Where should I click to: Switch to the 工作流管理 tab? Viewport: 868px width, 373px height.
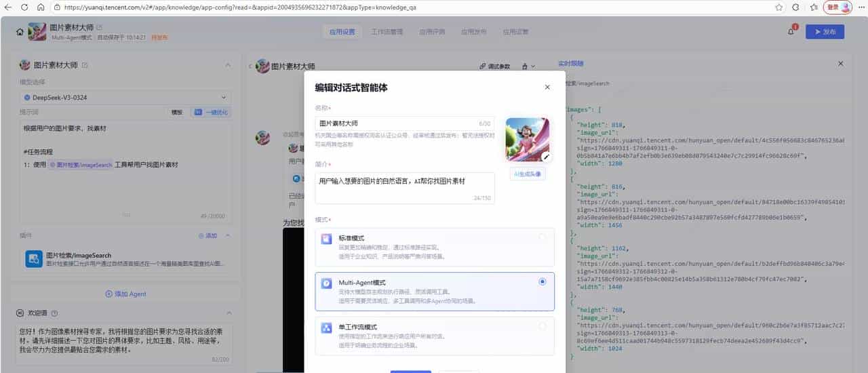click(x=387, y=31)
